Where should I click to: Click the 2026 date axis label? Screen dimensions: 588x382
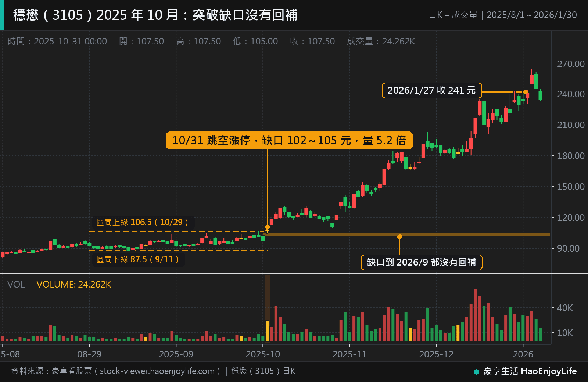523,354
